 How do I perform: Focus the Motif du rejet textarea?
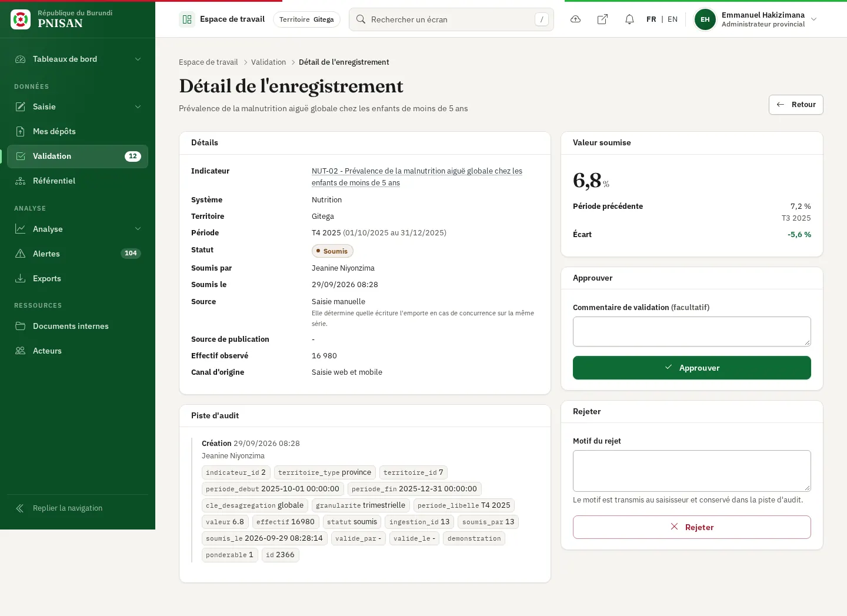(692, 471)
